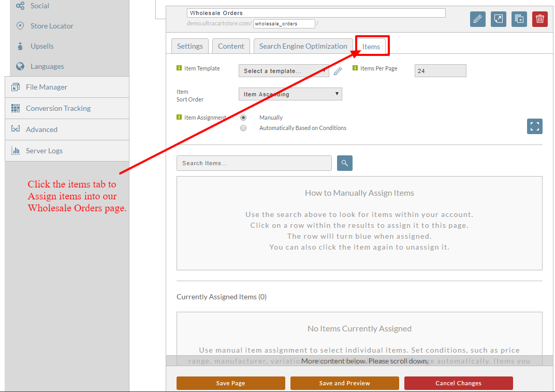Click the duplicate page icon
Image resolution: width=555 pixels, height=392 pixels.
point(519,19)
